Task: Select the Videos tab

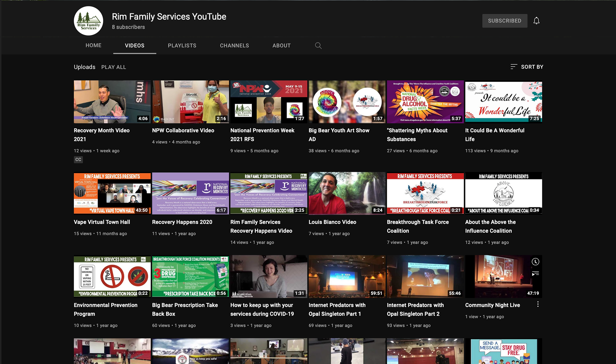Action: click(134, 45)
